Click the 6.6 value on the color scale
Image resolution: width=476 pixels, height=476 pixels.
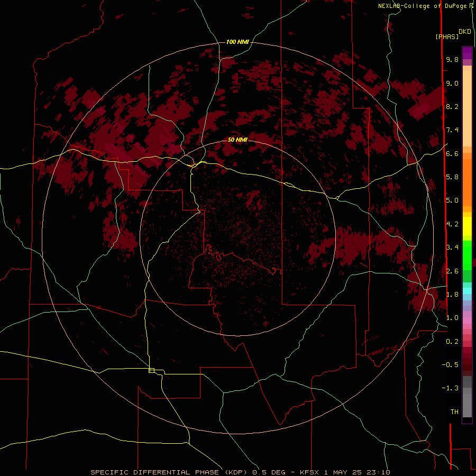452,153
